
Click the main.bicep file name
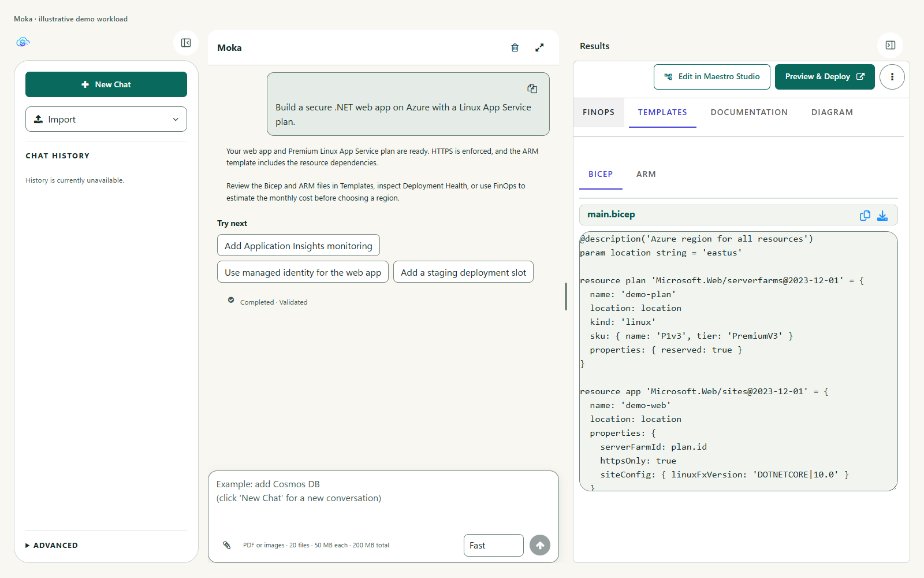[x=611, y=214]
